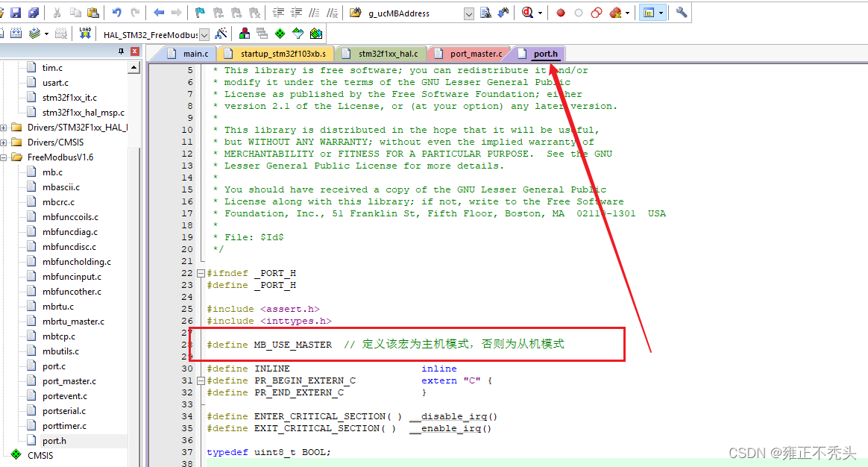The image size is (868, 467).
Task: Click the Redo arrow icon
Action: pyautogui.click(x=135, y=13)
